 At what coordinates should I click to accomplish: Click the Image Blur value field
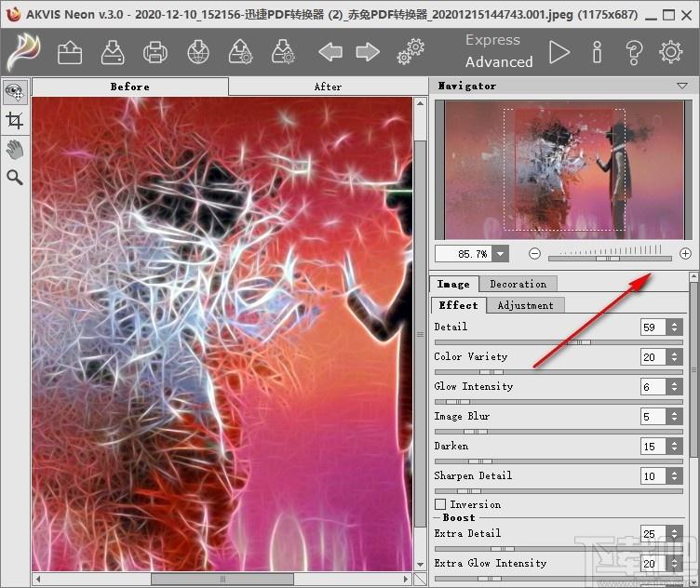[653, 417]
